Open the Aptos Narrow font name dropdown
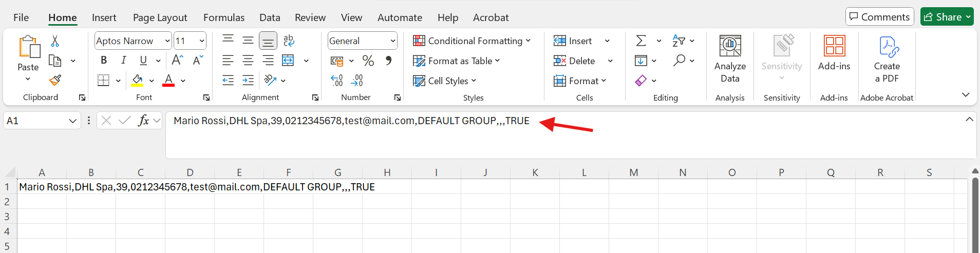This screenshot has width=980, height=253. pyautogui.click(x=167, y=41)
